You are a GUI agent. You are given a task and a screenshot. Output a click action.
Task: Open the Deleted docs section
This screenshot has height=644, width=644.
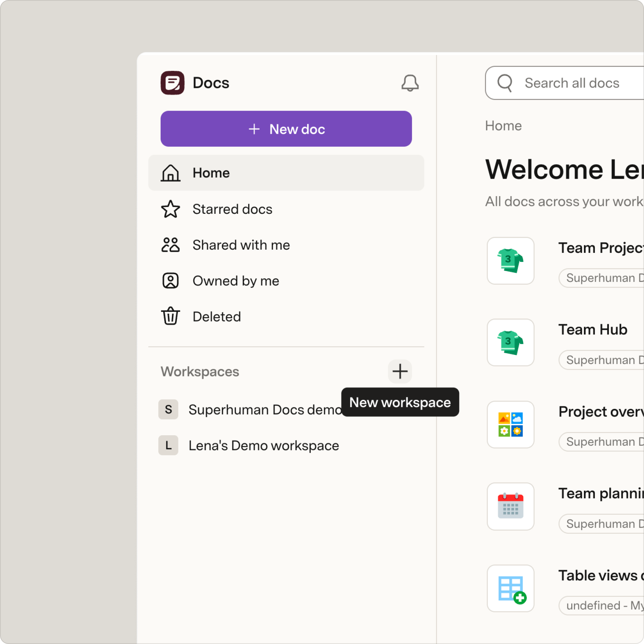pos(286,317)
